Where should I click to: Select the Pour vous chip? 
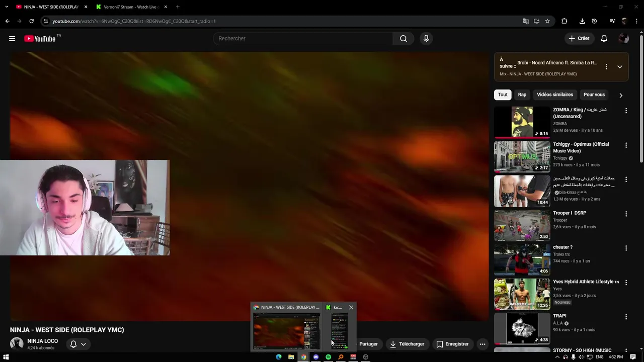click(594, 95)
